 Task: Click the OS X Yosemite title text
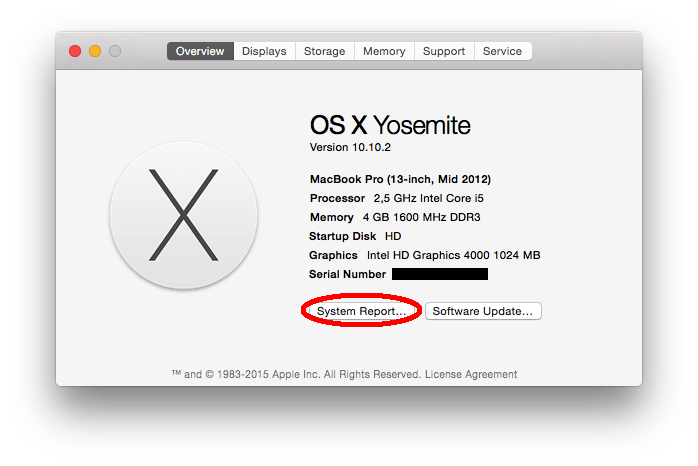[x=390, y=125]
